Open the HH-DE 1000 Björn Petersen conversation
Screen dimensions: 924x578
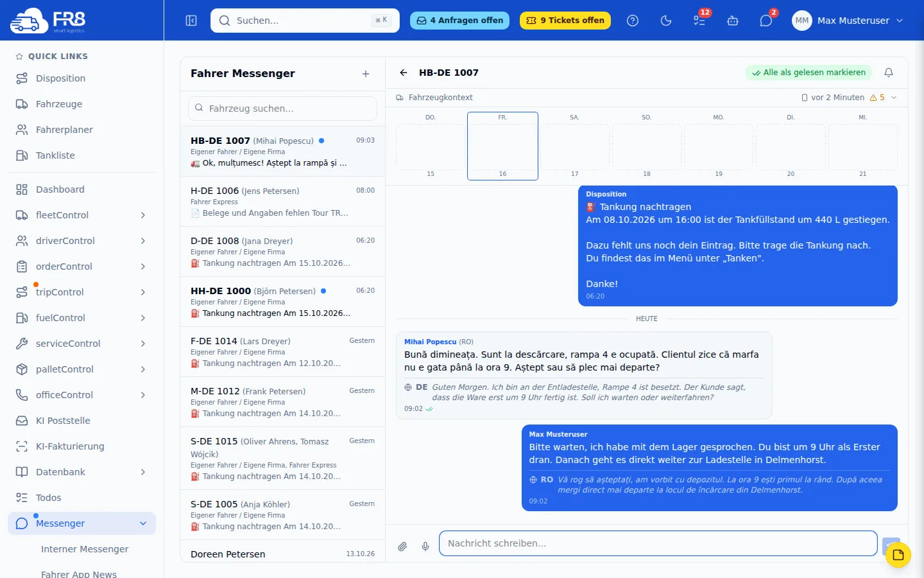282,302
